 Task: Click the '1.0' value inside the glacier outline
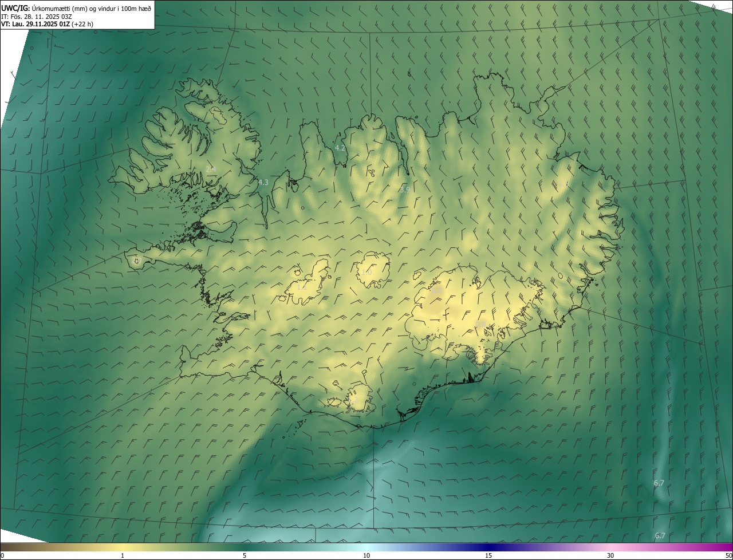point(366,273)
